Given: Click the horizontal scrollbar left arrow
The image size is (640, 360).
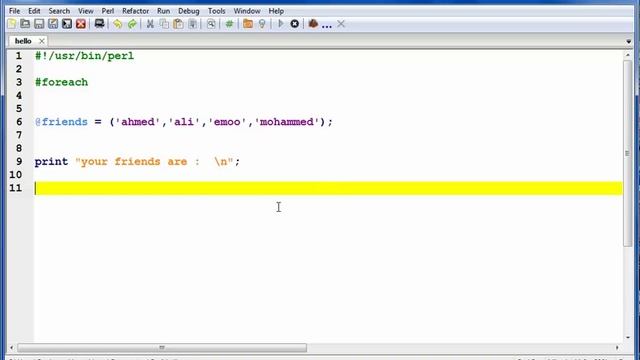Looking at the screenshot, I should point(11,348).
